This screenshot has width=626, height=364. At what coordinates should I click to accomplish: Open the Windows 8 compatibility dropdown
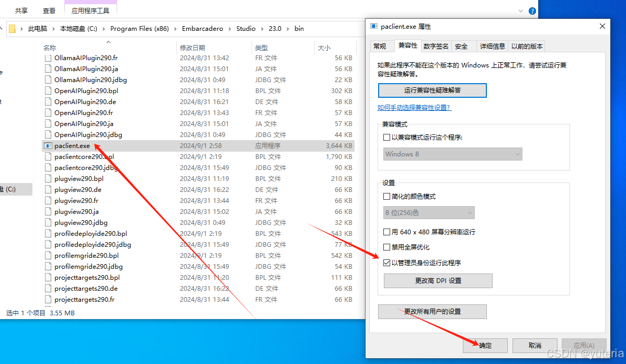[453, 154]
